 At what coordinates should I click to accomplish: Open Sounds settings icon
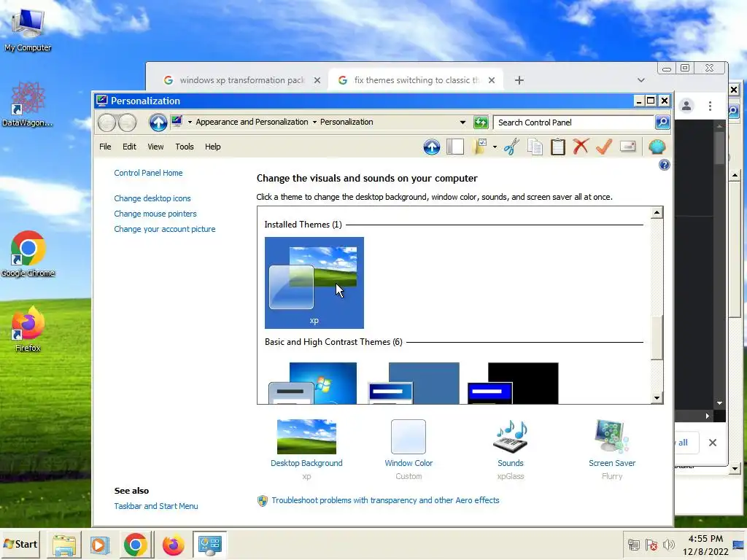pos(510,437)
